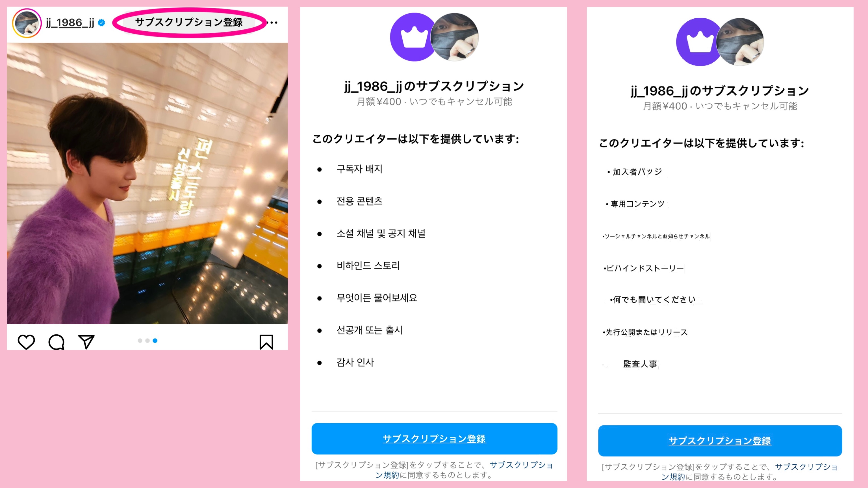Save the post with the bookmark icon
This screenshot has height=488, width=868.
tap(266, 342)
